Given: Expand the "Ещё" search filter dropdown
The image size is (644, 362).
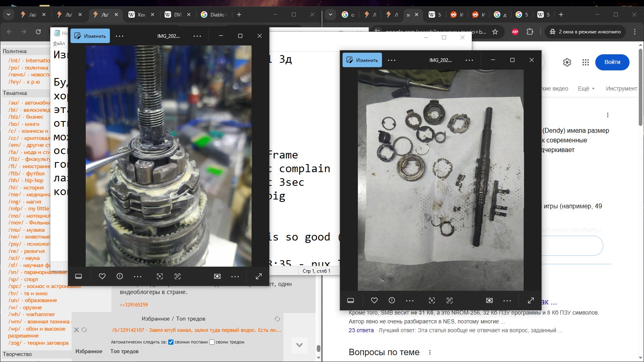Looking at the screenshot, I should coord(586,88).
